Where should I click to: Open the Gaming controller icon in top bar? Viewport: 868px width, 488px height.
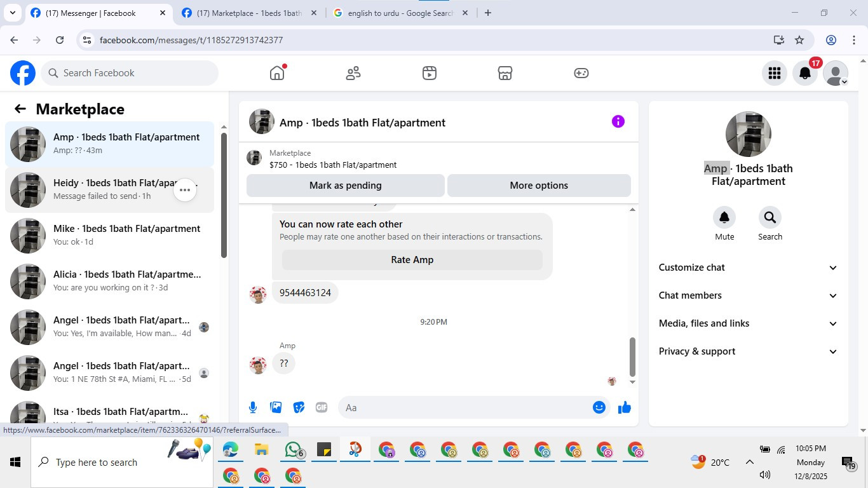pos(581,73)
